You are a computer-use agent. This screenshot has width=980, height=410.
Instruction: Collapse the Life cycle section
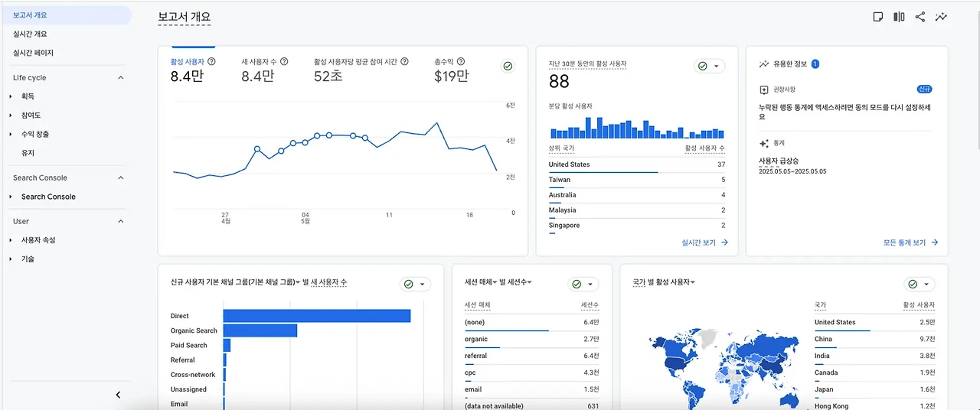(x=120, y=77)
